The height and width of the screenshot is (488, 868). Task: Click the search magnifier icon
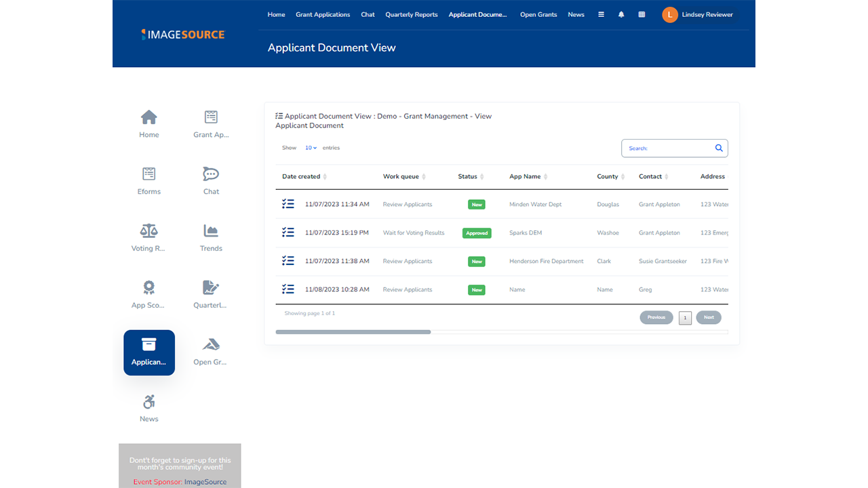(719, 148)
